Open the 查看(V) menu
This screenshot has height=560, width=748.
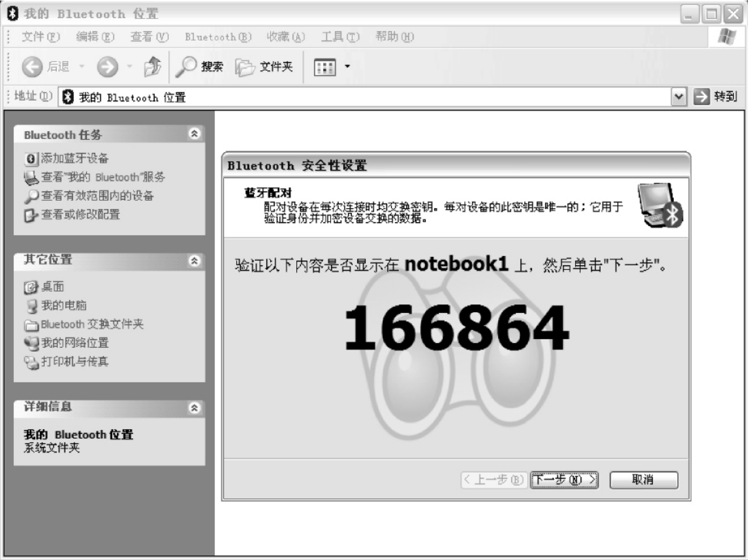point(149,37)
